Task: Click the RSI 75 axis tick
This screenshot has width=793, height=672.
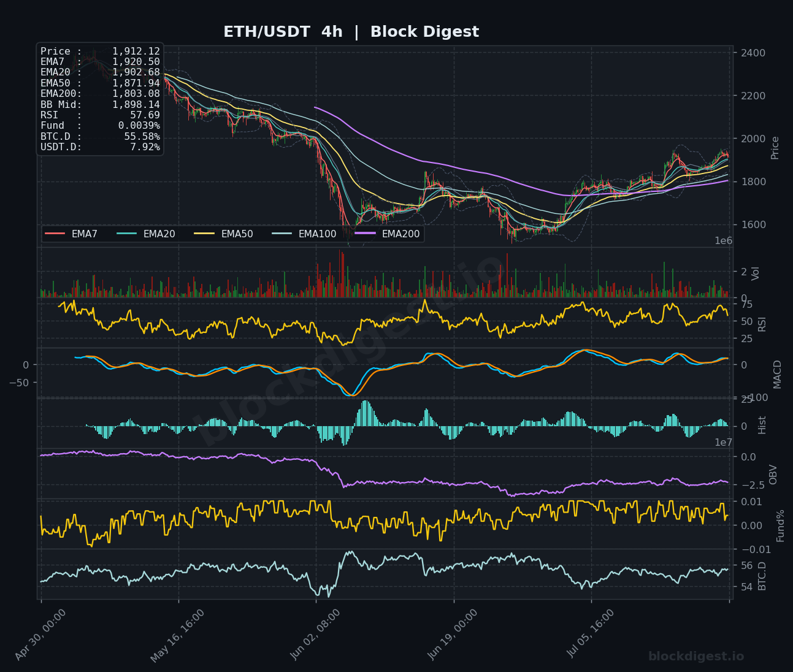Action: point(747,304)
